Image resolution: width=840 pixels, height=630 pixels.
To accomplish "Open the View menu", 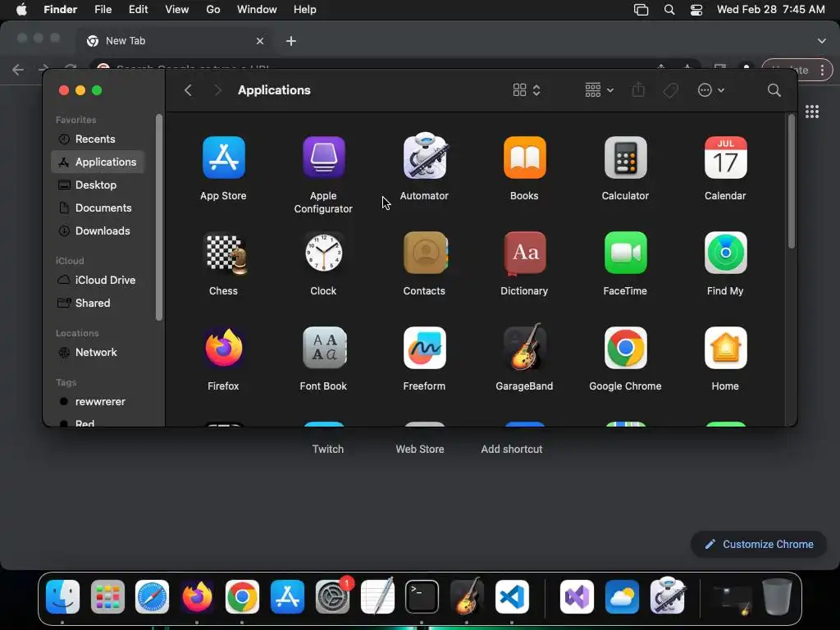I will (x=177, y=10).
